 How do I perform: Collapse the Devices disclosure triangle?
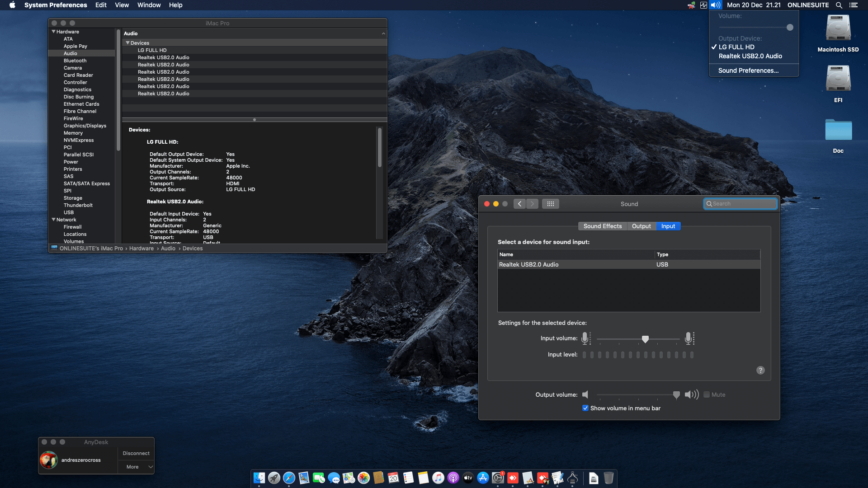coord(127,43)
